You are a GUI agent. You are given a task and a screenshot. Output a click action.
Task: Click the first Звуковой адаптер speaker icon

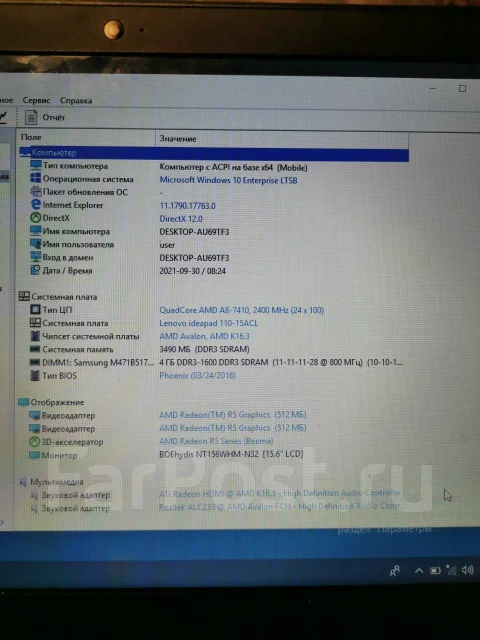click(x=35, y=495)
